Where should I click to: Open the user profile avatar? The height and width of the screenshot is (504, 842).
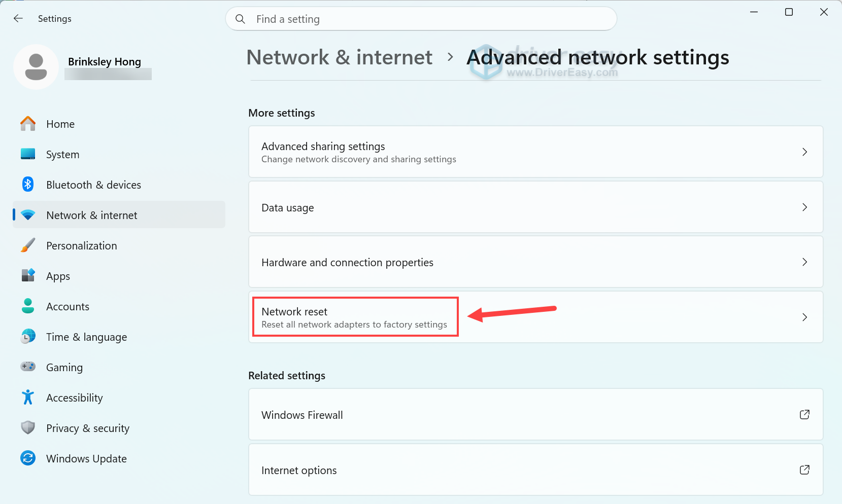(x=36, y=67)
